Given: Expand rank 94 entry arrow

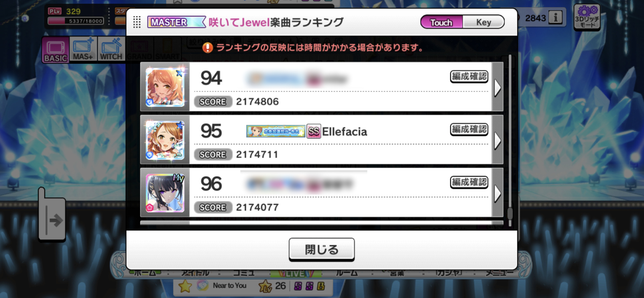Looking at the screenshot, I should pyautogui.click(x=497, y=87).
